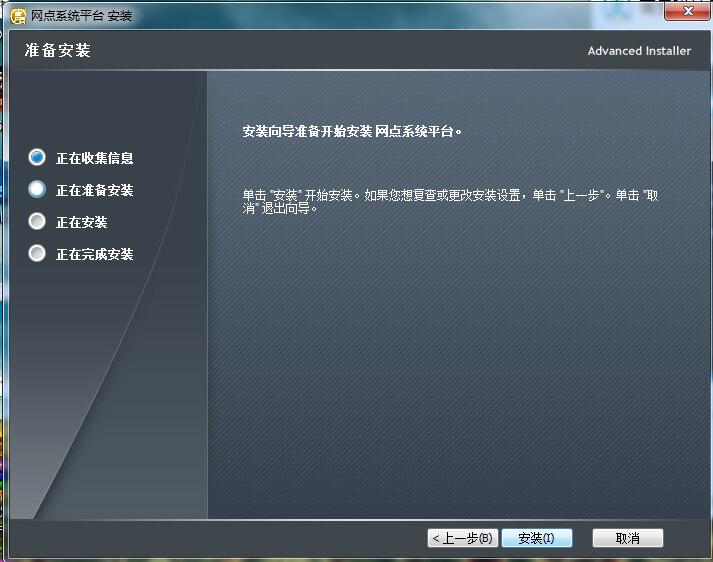Click the 正在安装 step label
This screenshot has height=562, width=713.
[81, 222]
